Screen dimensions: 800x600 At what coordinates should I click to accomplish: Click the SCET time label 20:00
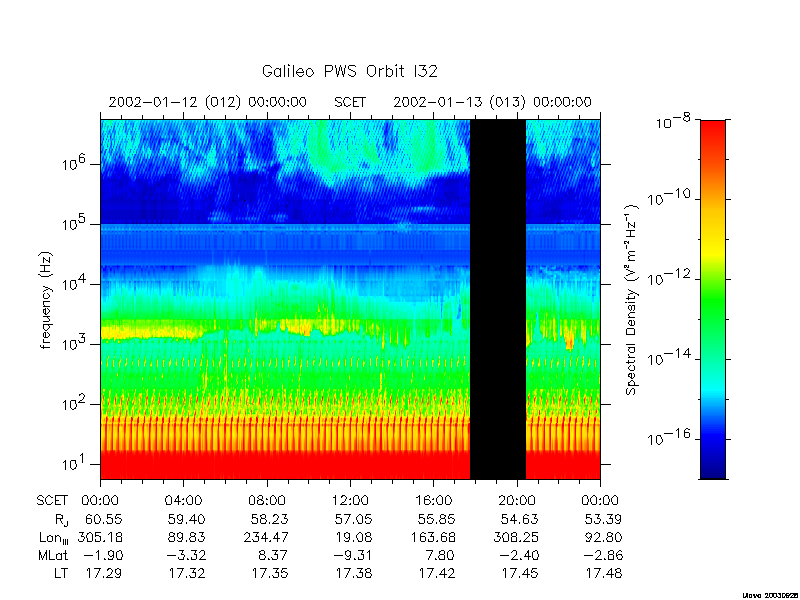click(x=517, y=501)
